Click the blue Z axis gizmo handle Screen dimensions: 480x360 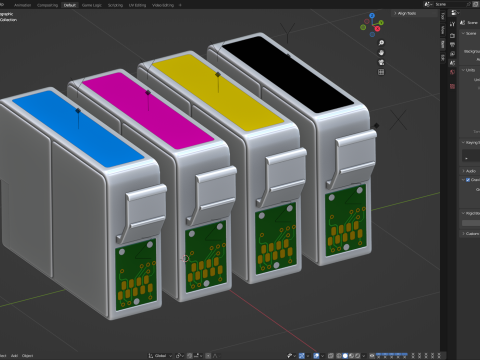coord(372,15)
